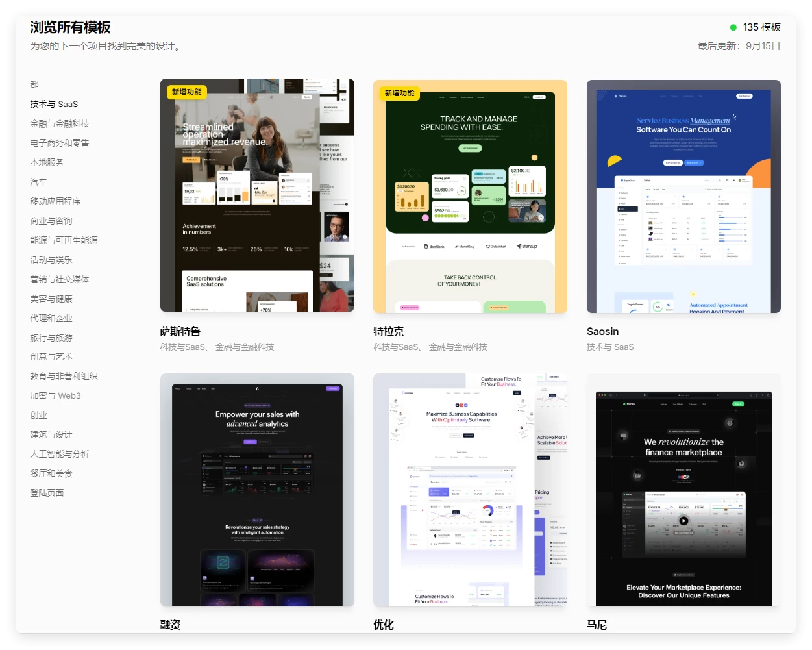This screenshot has height=650, width=812.
Task: Select the 都 (All) category filter
Action: (34, 84)
